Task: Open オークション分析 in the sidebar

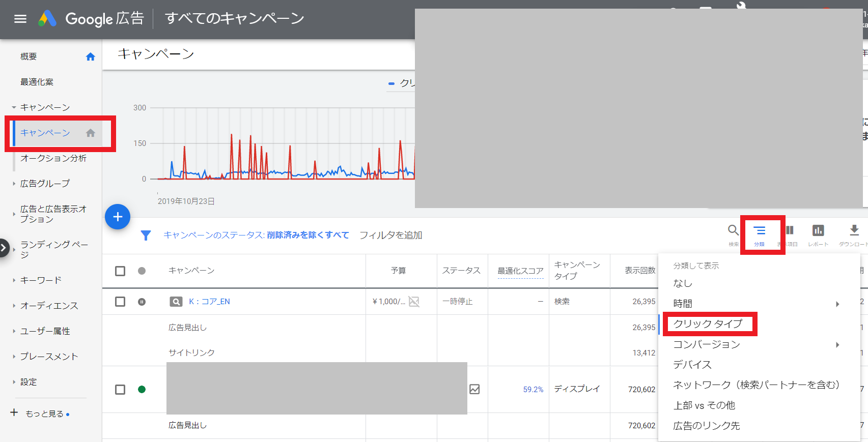Action: [x=53, y=158]
